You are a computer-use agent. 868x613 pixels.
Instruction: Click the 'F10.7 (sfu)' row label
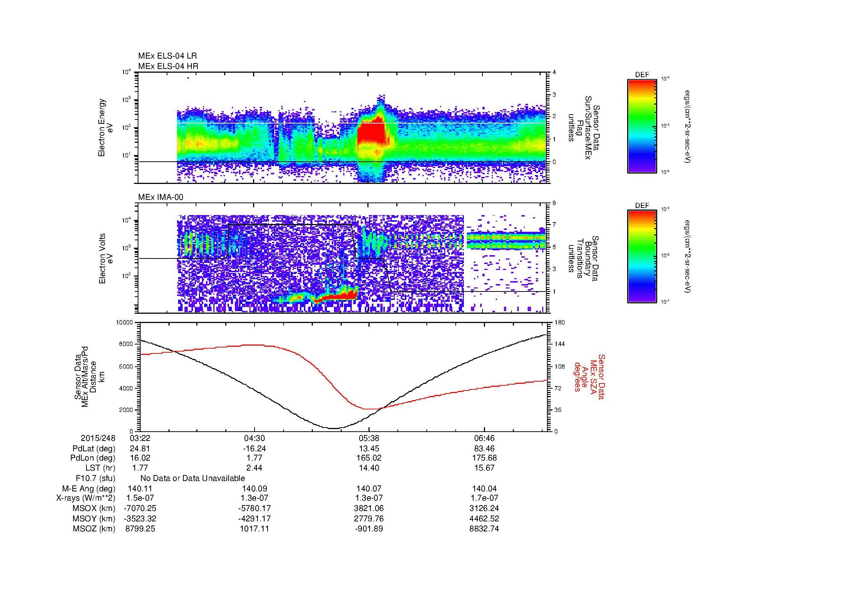click(x=95, y=478)
